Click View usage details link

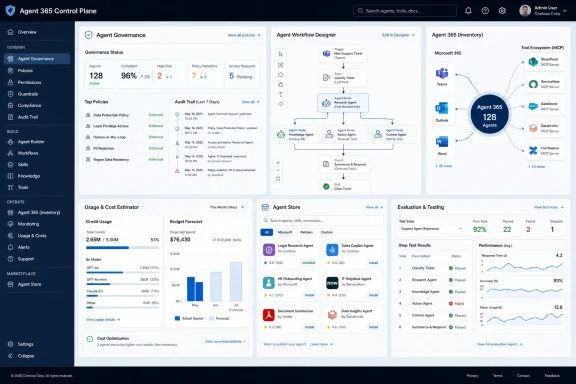[103, 320]
